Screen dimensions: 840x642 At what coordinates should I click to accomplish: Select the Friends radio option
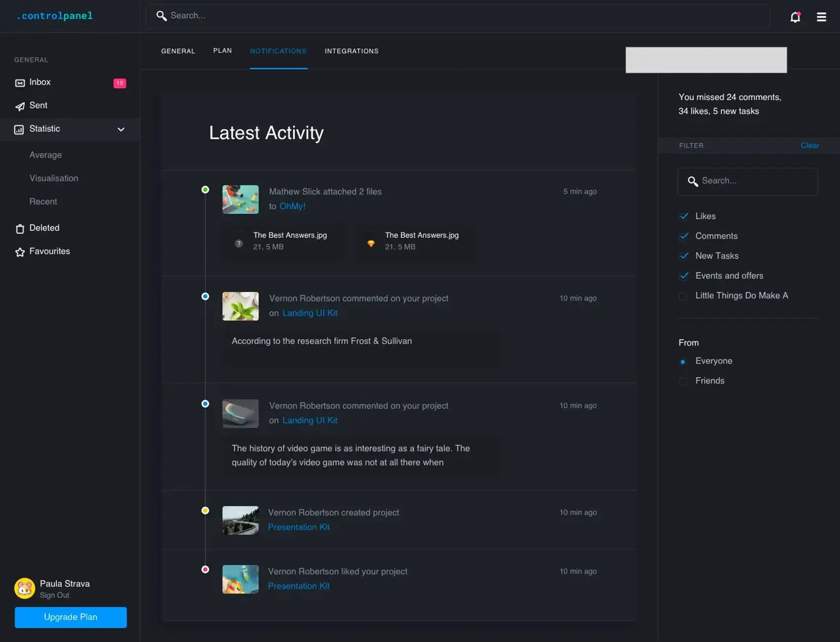[683, 382]
